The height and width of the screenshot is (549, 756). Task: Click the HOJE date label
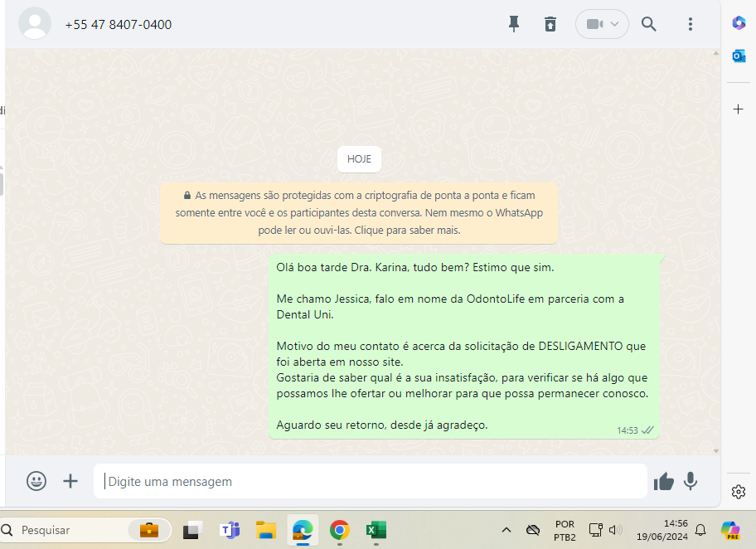(x=359, y=158)
